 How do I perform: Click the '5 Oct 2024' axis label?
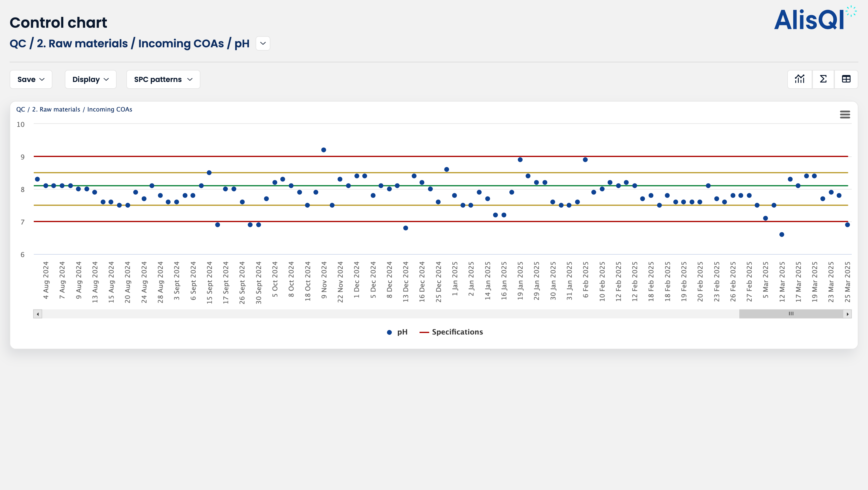275,279
